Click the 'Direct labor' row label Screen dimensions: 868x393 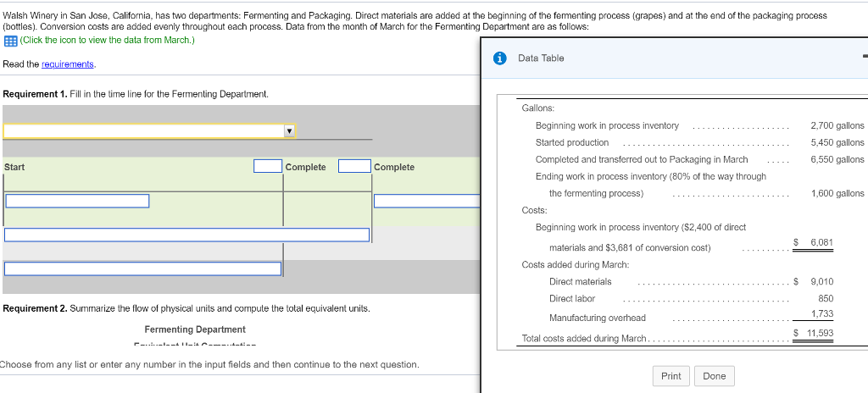[x=572, y=298]
